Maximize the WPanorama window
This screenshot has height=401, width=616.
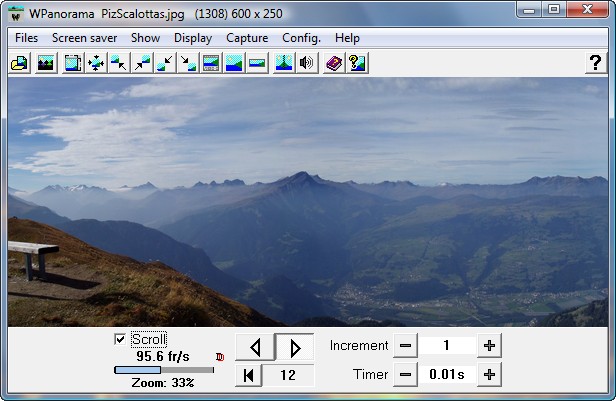[554, 9]
